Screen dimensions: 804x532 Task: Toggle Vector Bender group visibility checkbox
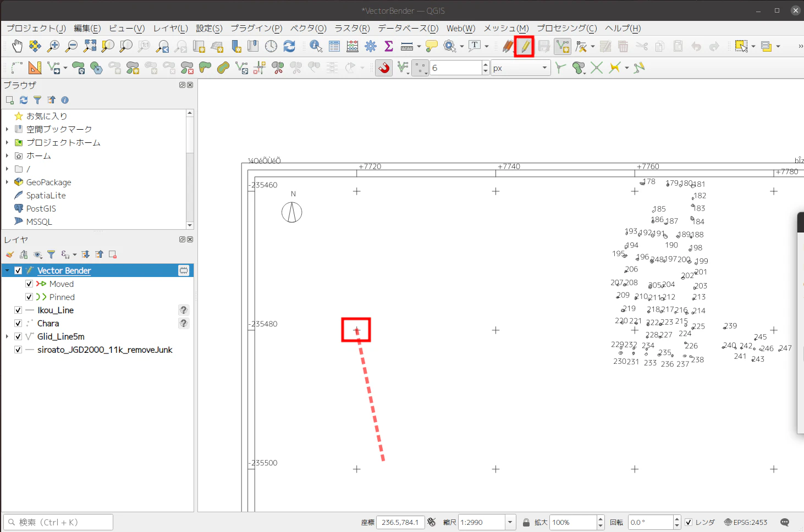(x=18, y=270)
